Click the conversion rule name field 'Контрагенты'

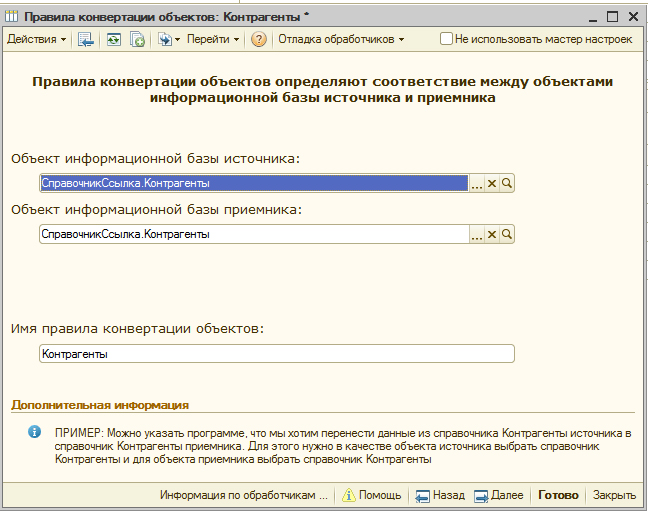[x=276, y=354]
